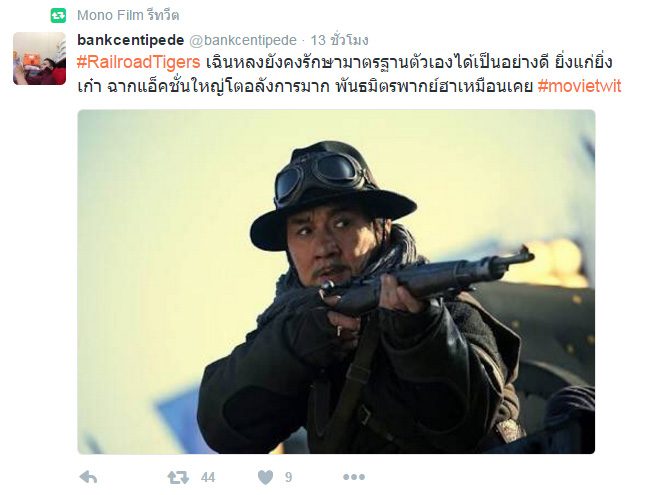Click the retweet count 44
Screen dimensions: 646x495
[208, 477]
